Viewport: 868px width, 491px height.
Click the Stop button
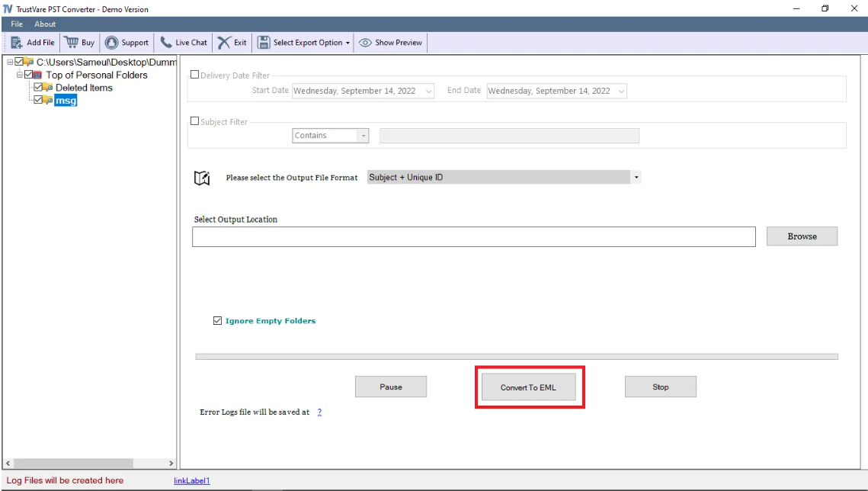pos(661,387)
